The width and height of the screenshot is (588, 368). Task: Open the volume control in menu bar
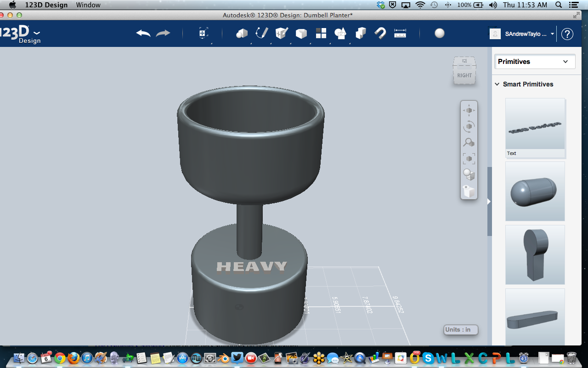(x=493, y=5)
